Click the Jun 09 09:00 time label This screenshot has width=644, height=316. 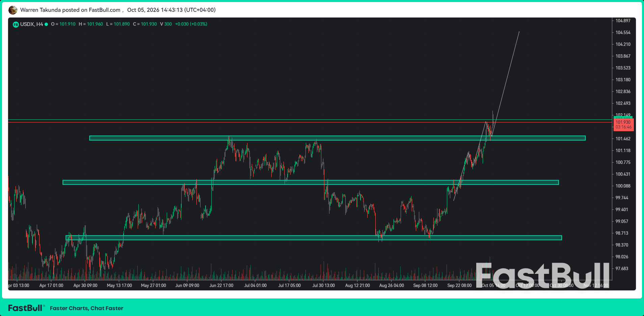[187, 286]
